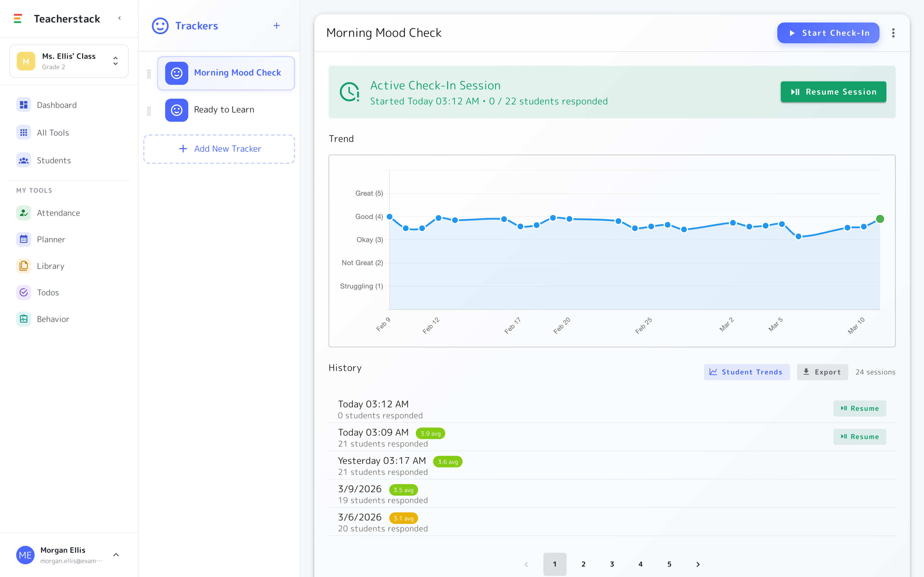Click the next page arrow in pagination
Image resolution: width=924 pixels, height=577 pixels.
698,564
